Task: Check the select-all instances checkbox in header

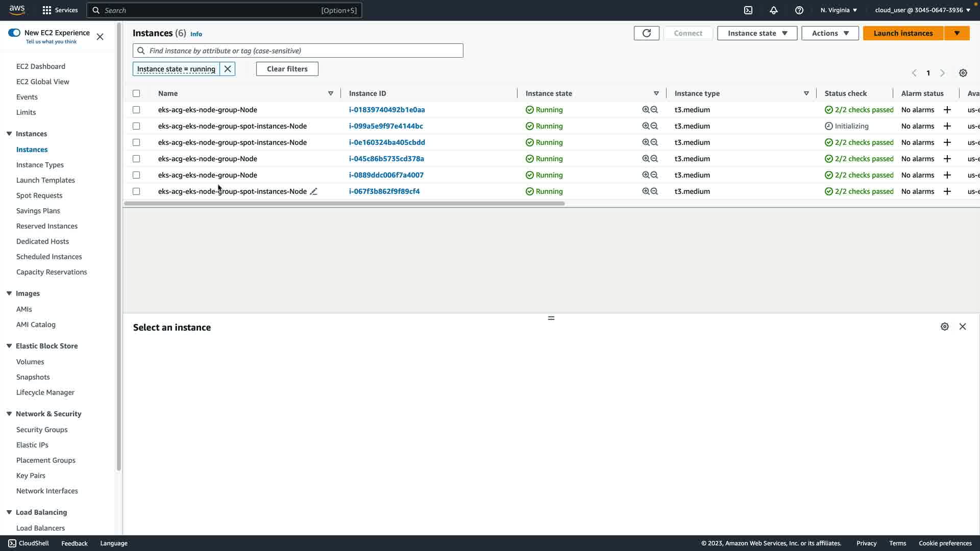Action: point(136,93)
